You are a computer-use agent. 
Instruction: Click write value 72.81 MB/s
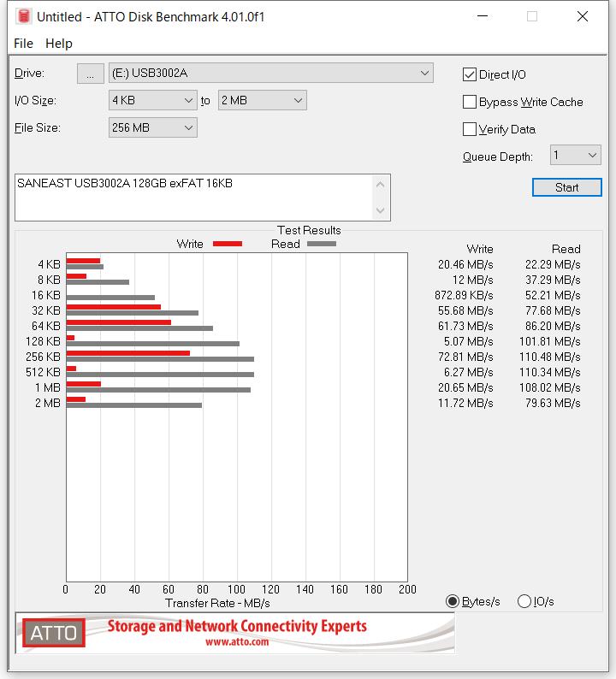[465, 357]
